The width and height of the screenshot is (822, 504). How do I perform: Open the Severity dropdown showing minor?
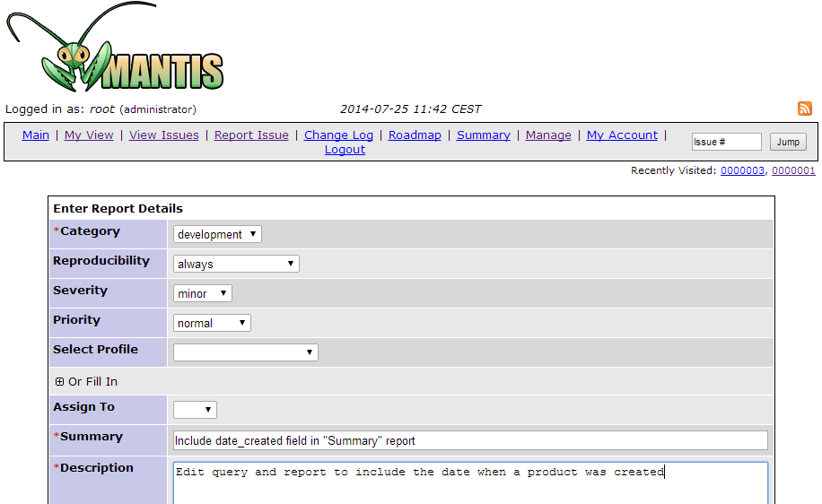click(x=202, y=293)
